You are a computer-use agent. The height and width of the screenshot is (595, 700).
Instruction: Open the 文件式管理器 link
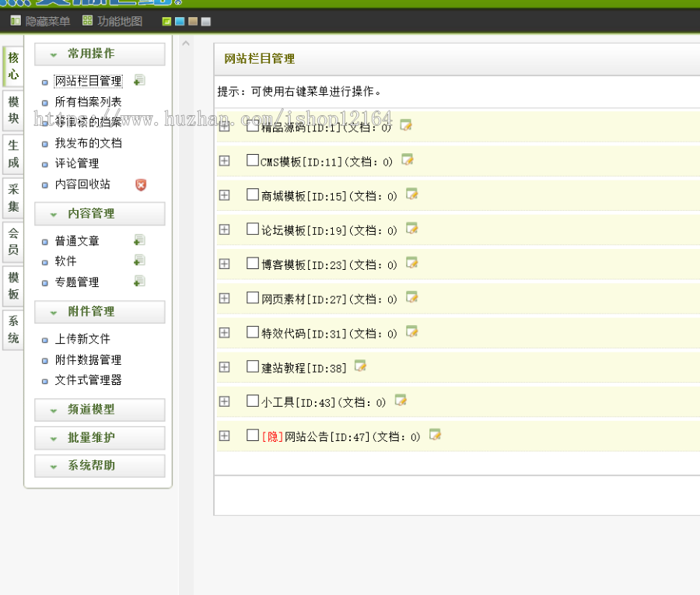click(x=88, y=380)
